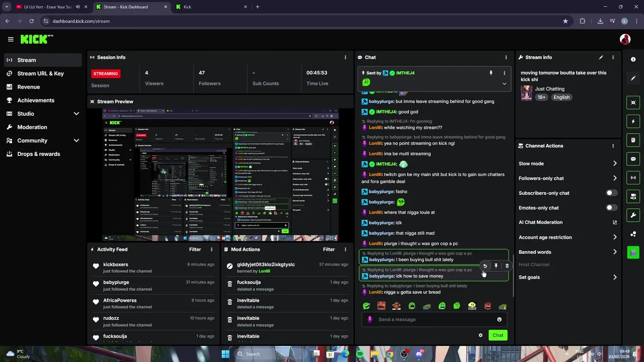Screen dimensions: 644x362
Task: Click the English language tag
Action: (561, 98)
